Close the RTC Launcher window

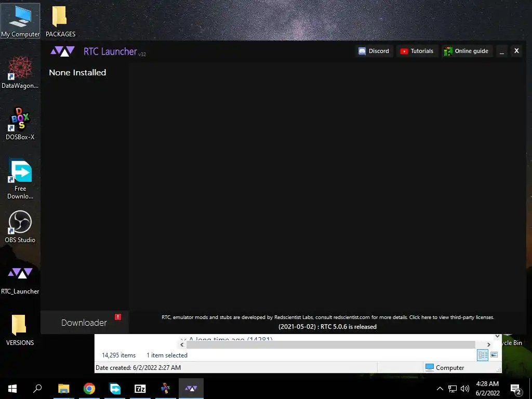tap(516, 51)
